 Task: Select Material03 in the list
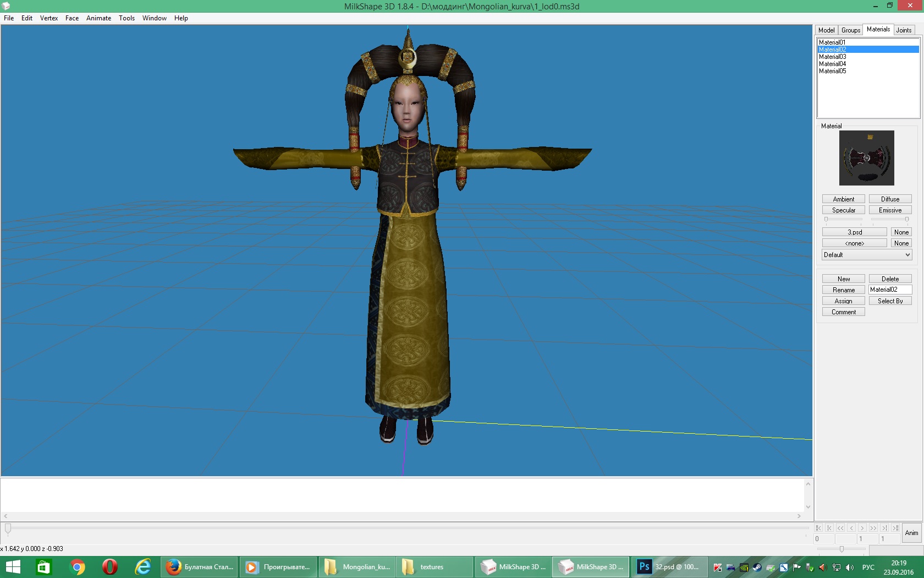[868, 57]
